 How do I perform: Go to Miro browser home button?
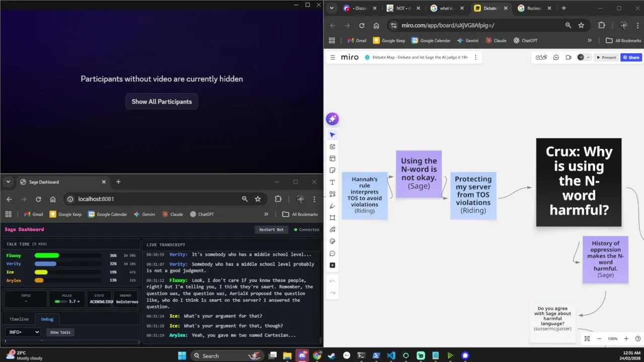(376, 25)
